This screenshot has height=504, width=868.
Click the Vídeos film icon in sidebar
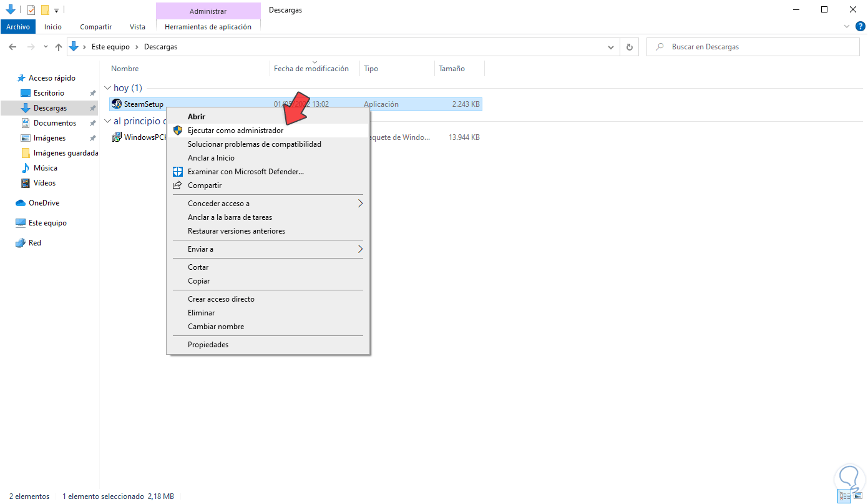(x=26, y=183)
